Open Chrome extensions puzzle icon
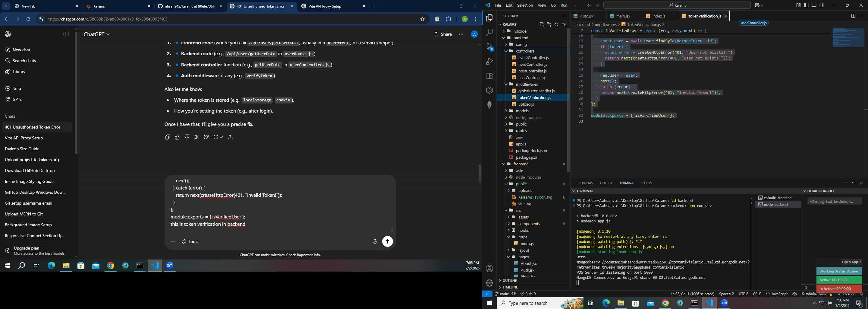This screenshot has width=868, height=309. [448, 19]
